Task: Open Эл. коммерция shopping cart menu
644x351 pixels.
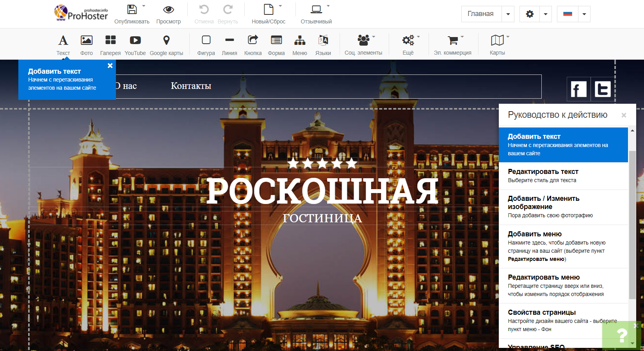Action: pyautogui.click(x=453, y=41)
